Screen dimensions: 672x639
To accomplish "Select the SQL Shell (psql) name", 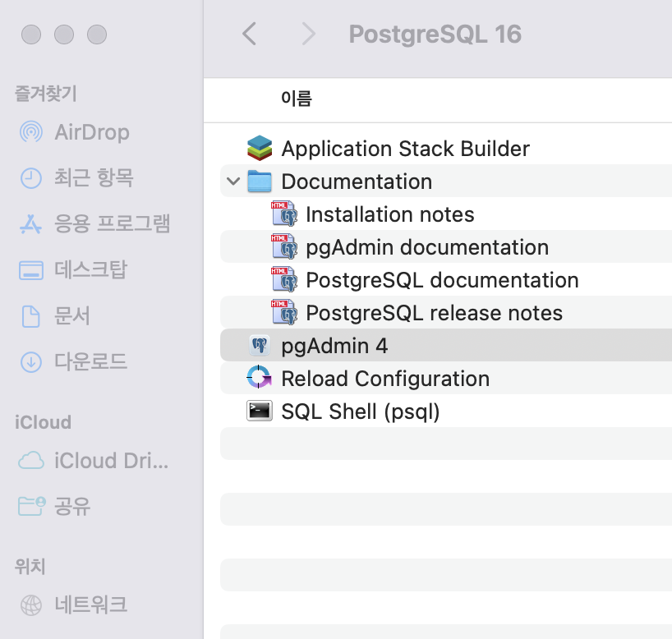I will 361,411.
